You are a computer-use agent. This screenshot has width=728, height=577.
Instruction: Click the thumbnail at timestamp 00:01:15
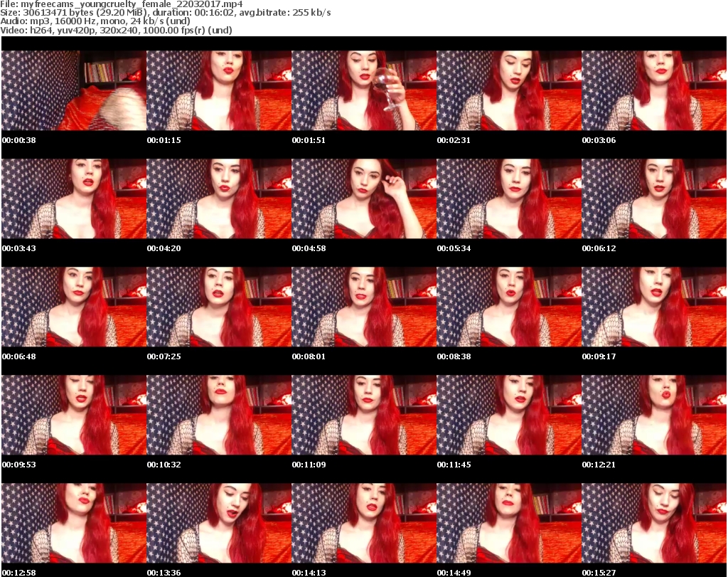pyautogui.click(x=219, y=90)
